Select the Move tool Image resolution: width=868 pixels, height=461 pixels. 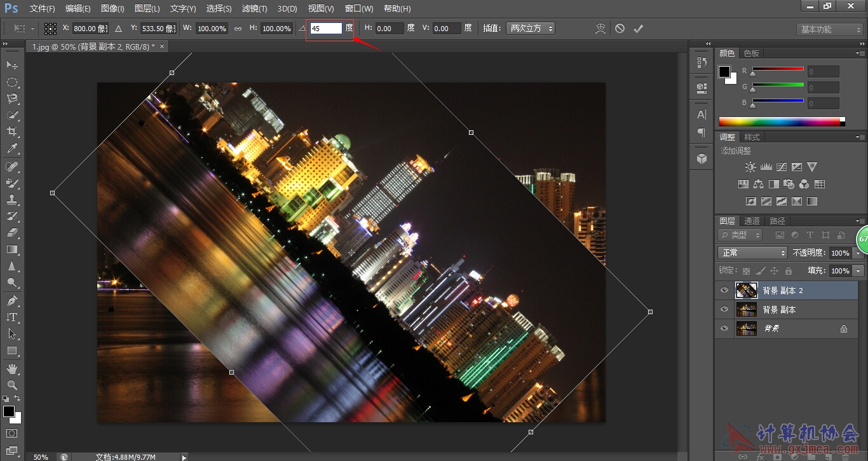pos(12,65)
